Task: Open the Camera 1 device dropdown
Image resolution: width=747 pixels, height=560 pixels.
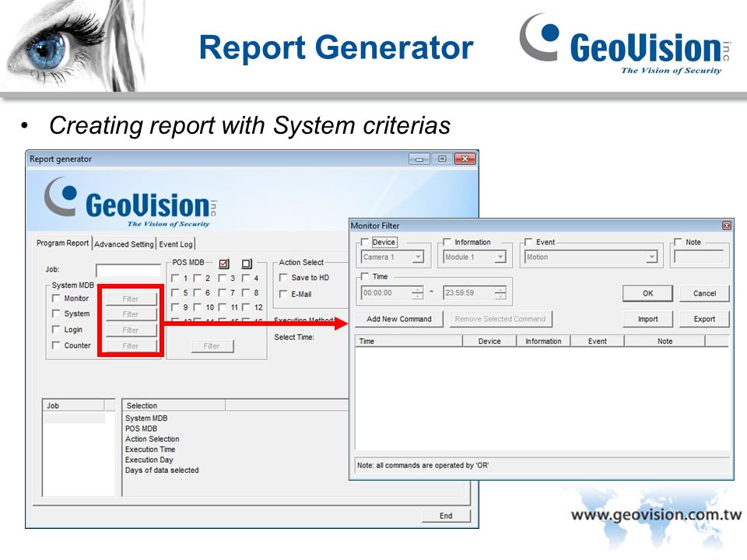Action: tap(418, 257)
